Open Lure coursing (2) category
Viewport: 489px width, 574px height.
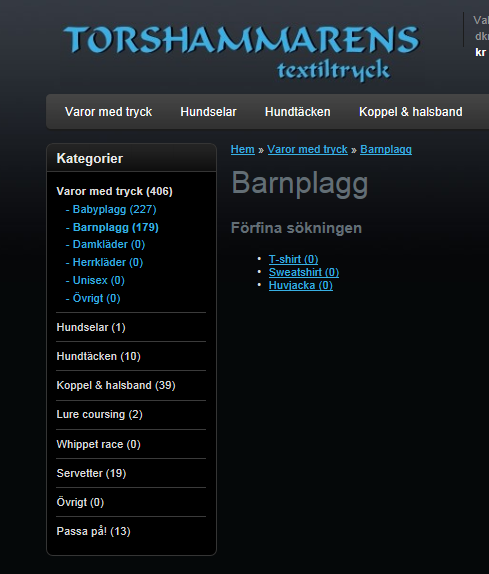click(x=99, y=414)
